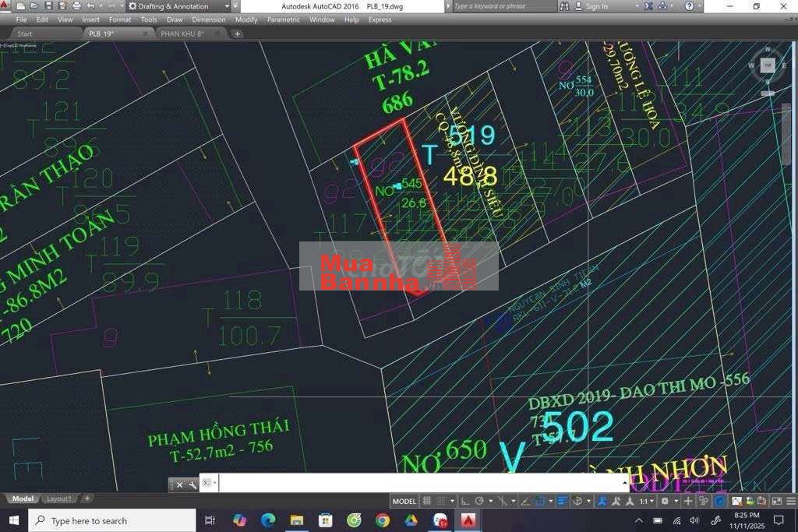
Task: Expand the workspace switching gear dropdown
Action: click(x=666, y=501)
